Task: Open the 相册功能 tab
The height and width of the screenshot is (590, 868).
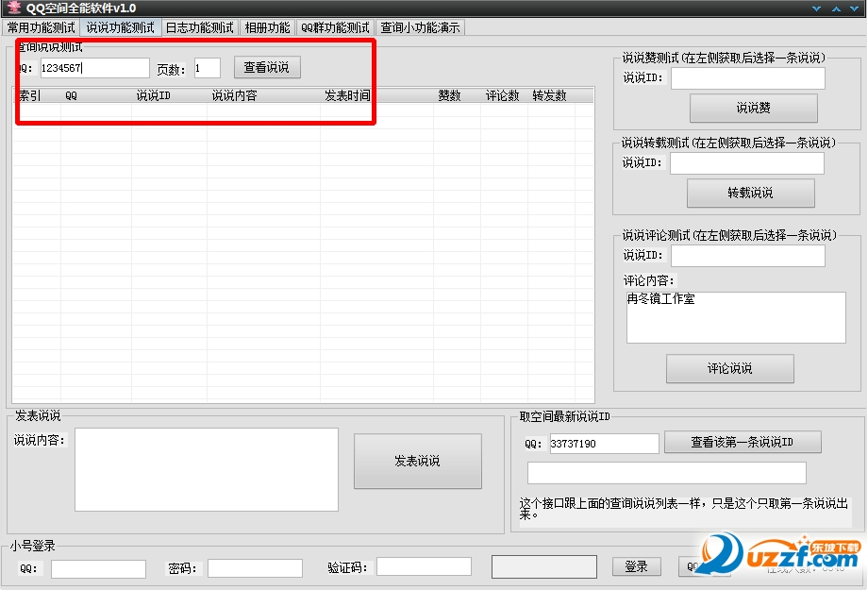Action: coord(267,27)
